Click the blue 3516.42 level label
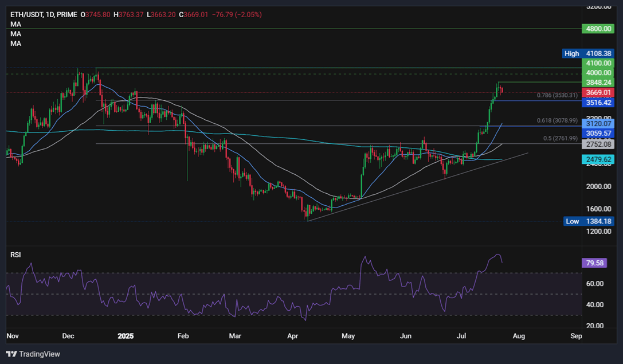 pyautogui.click(x=598, y=102)
